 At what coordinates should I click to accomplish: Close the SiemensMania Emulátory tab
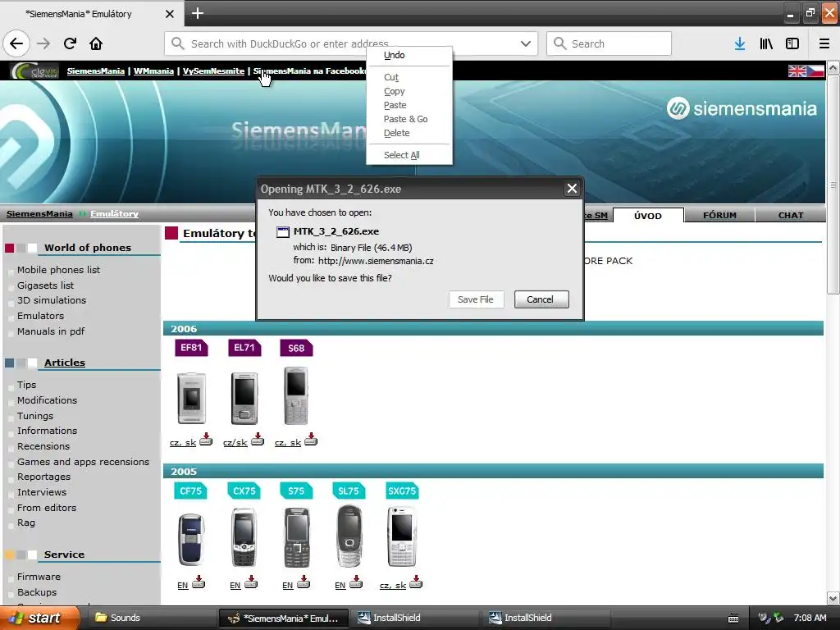click(x=169, y=14)
